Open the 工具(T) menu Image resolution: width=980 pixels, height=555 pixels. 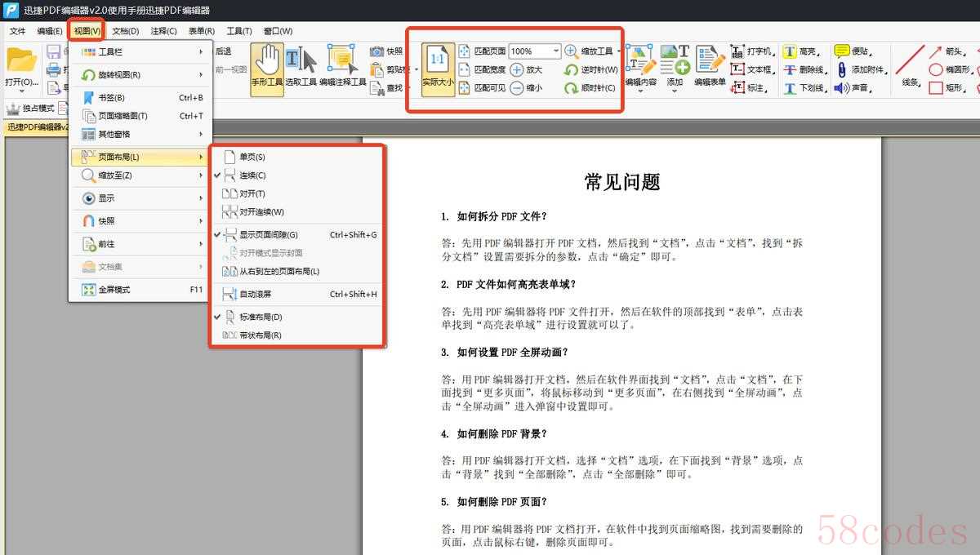click(x=239, y=31)
